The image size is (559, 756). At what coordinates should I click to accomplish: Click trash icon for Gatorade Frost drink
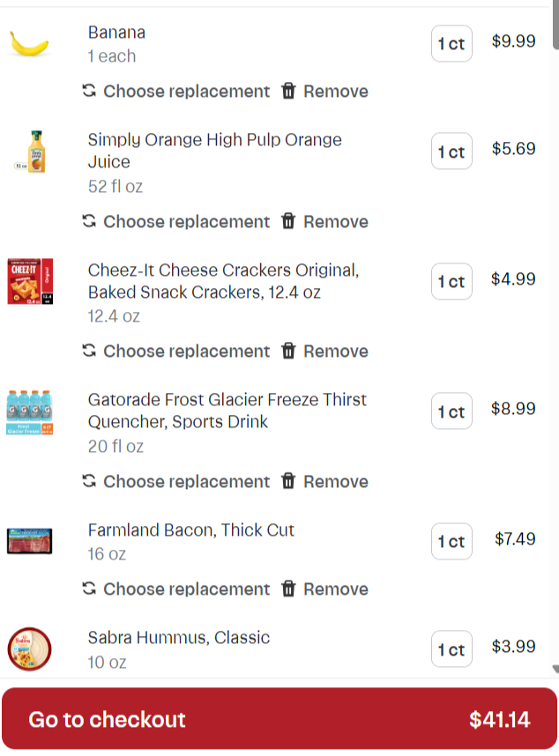click(288, 481)
